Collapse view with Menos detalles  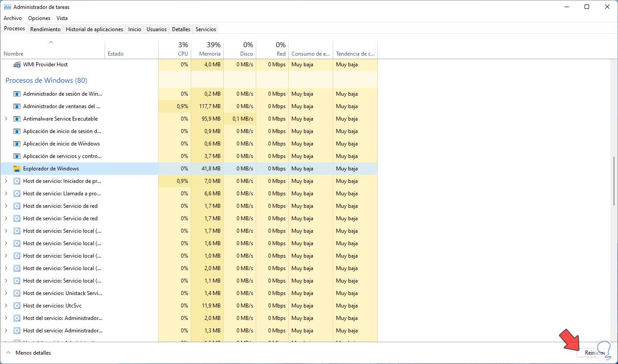[x=29, y=353]
